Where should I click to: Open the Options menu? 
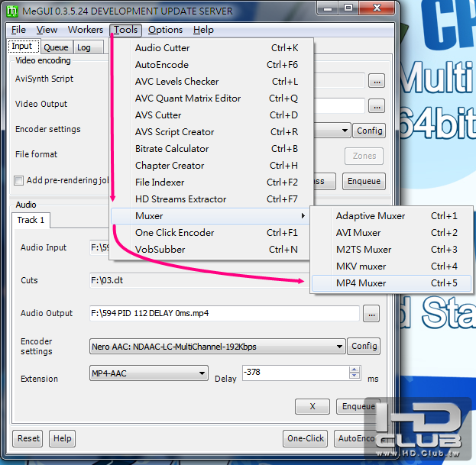point(165,30)
